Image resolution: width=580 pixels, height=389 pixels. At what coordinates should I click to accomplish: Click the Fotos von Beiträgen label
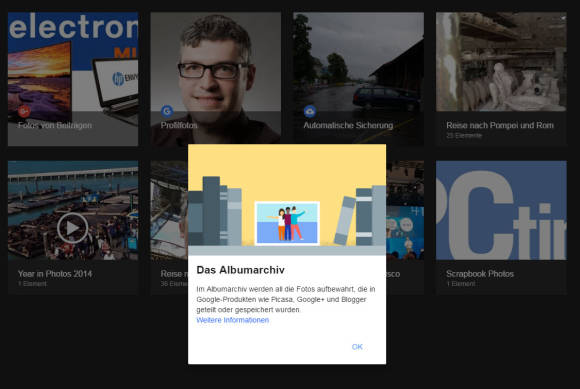coord(55,125)
